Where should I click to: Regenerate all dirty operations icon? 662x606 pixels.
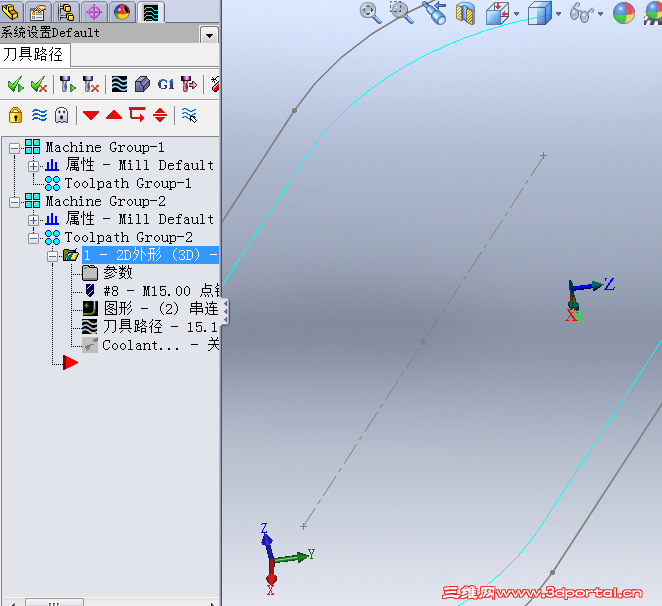pos(91,84)
